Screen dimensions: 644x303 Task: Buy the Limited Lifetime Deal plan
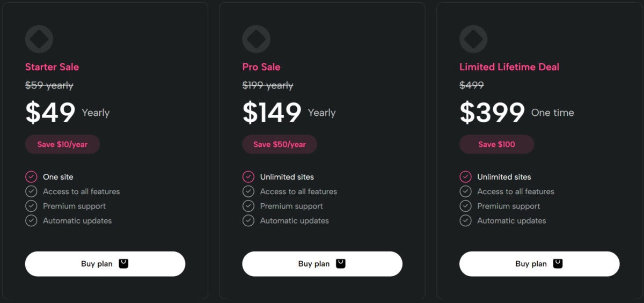539,264
